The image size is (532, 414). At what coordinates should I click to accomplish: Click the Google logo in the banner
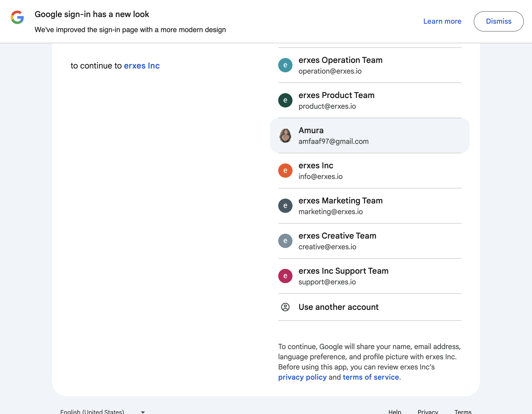17,17
